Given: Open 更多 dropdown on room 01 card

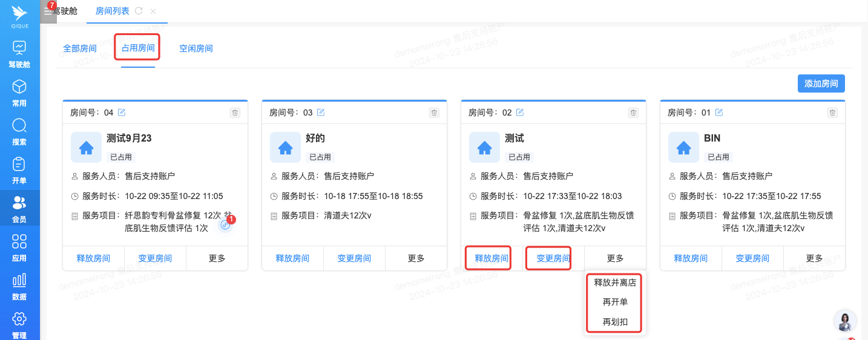Looking at the screenshot, I should coord(814,258).
